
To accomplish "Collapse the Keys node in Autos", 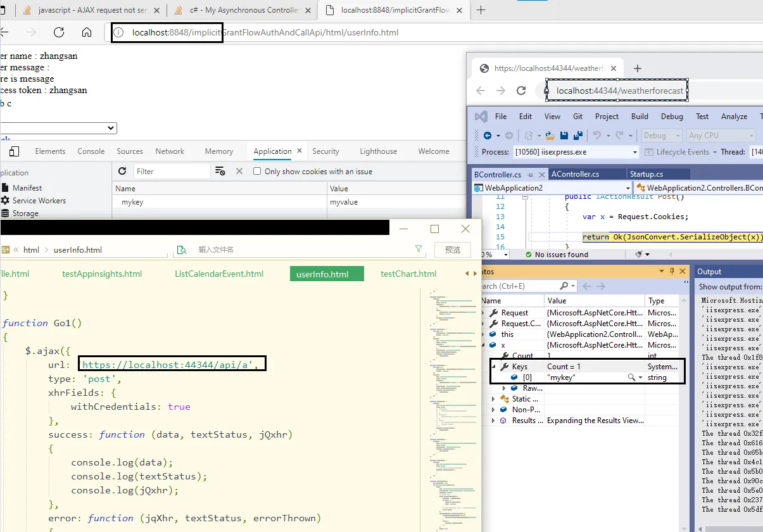I will coord(495,367).
